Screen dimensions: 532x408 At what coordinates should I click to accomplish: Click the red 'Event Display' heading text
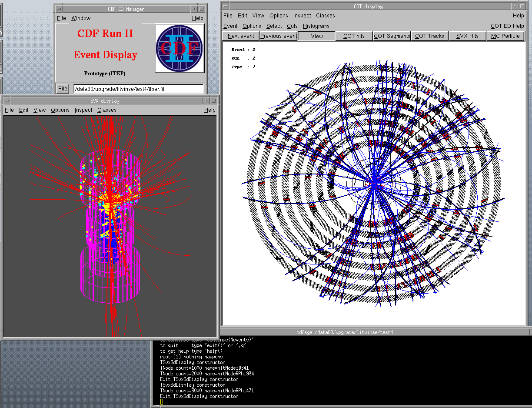click(105, 55)
